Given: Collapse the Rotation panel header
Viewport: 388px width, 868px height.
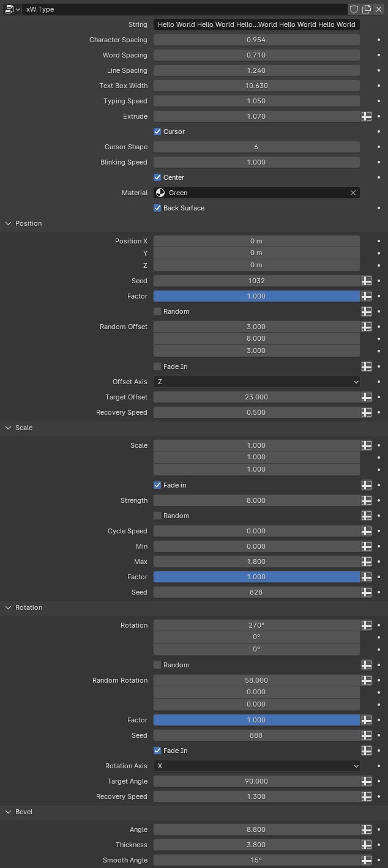Looking at the screenshot, I should point(9,607).
